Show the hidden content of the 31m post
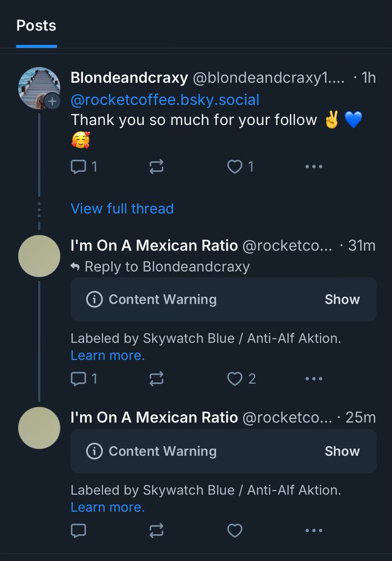Viewport: 392px width, 561px height. 342,299
